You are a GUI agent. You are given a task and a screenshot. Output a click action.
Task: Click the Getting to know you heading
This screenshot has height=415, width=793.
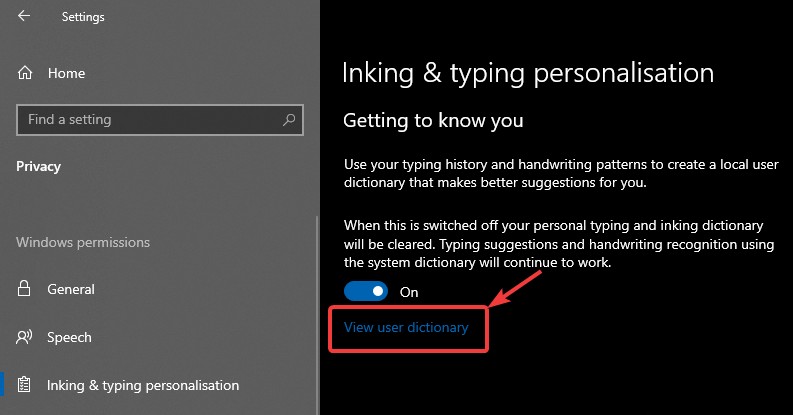point(433,120)
